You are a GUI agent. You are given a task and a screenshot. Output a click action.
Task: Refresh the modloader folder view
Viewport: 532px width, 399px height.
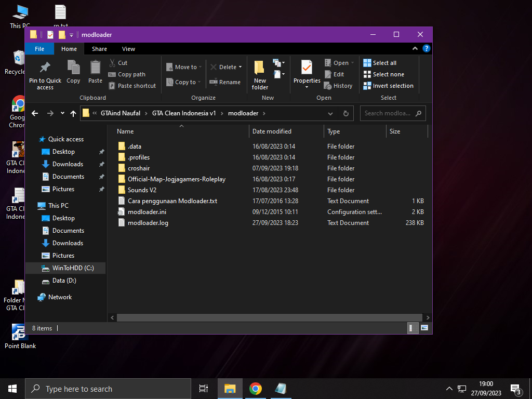coord(345,113)
